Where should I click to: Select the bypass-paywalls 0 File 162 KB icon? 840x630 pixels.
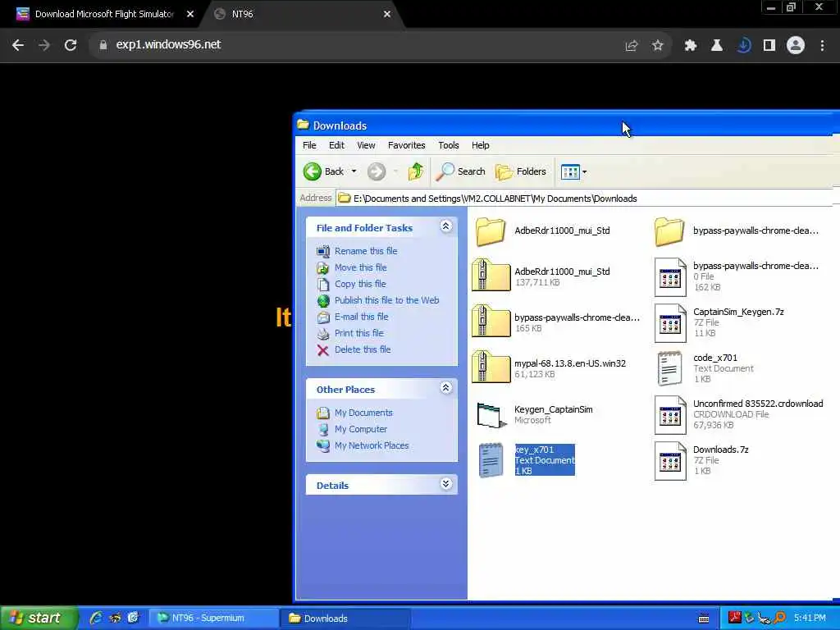pos(670,277)
